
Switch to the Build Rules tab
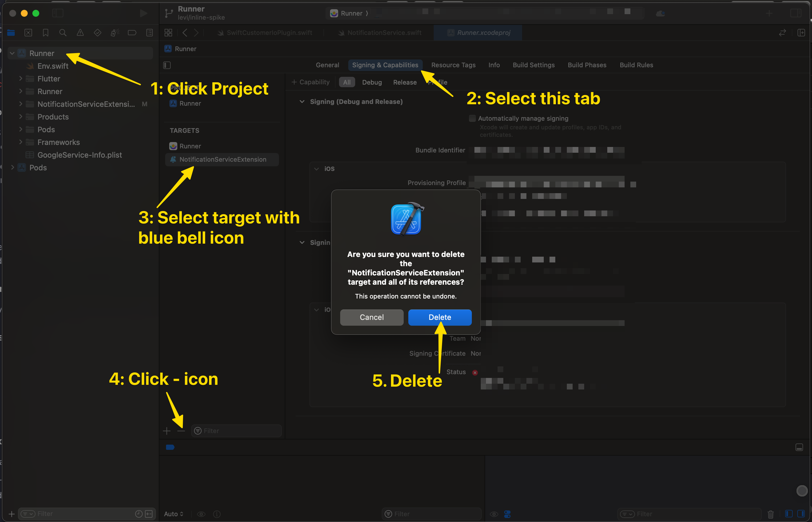click(636, 65)
